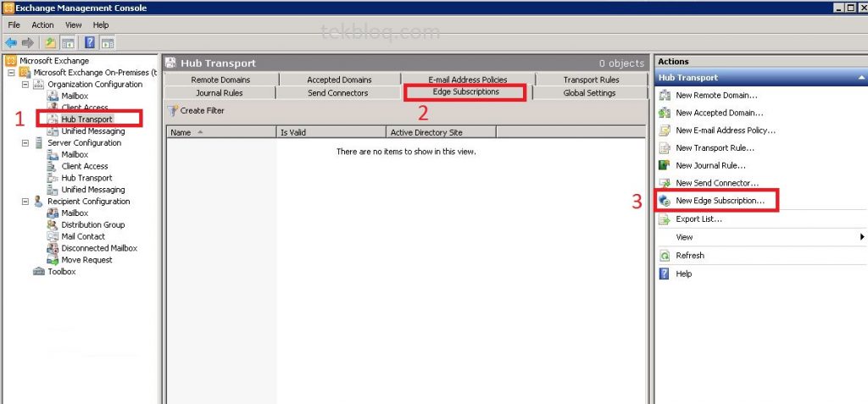This screenshot has height=404, width=868.
Task: Select the Edge Subscriptions tab
Action: click(x=465, y=91)
